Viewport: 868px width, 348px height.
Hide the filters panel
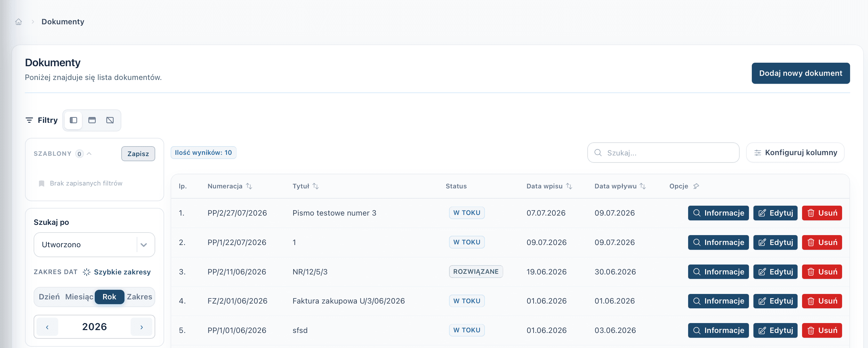coord(110,120)
